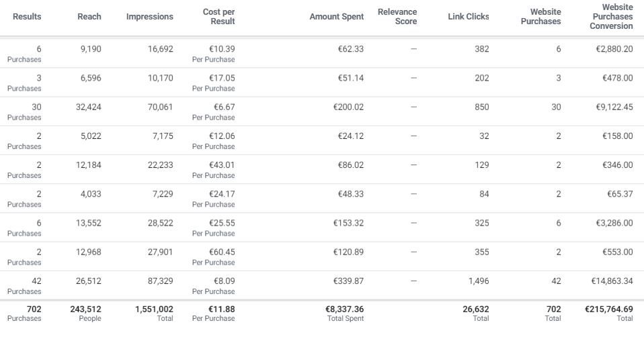The image size is (644, 337).
Task: Click the 32,424 reach value
Action: pyautogui.click(x=89, y=107)
